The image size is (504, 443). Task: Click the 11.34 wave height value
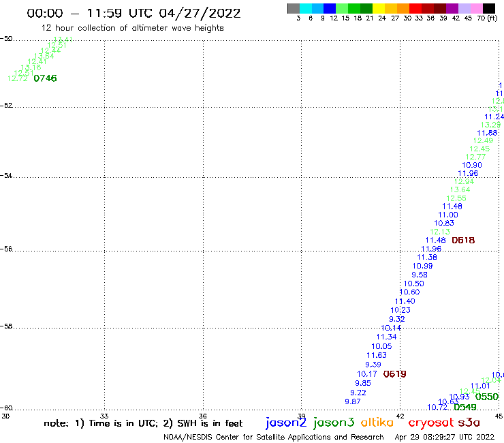(386, 337)
